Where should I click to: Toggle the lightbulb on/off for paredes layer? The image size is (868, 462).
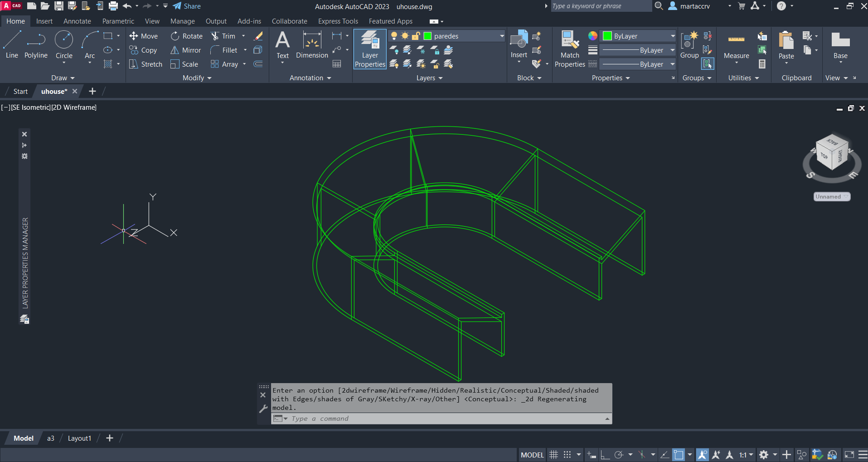(x=394, y=36)
